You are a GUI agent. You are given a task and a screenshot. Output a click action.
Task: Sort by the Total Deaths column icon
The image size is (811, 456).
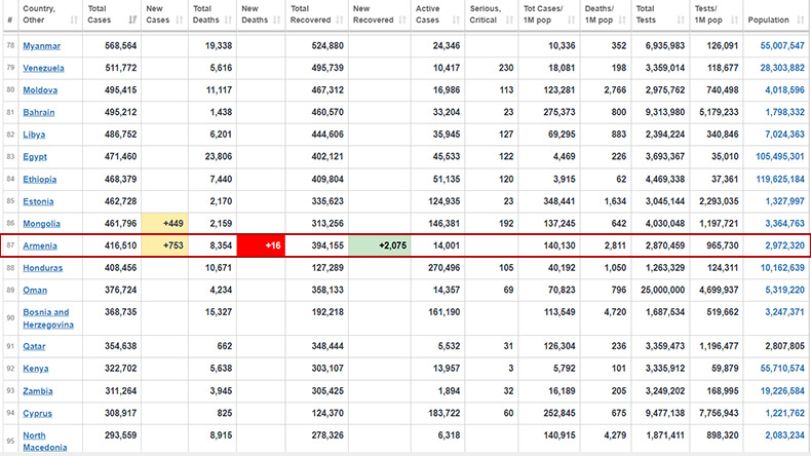click(228, 20)
